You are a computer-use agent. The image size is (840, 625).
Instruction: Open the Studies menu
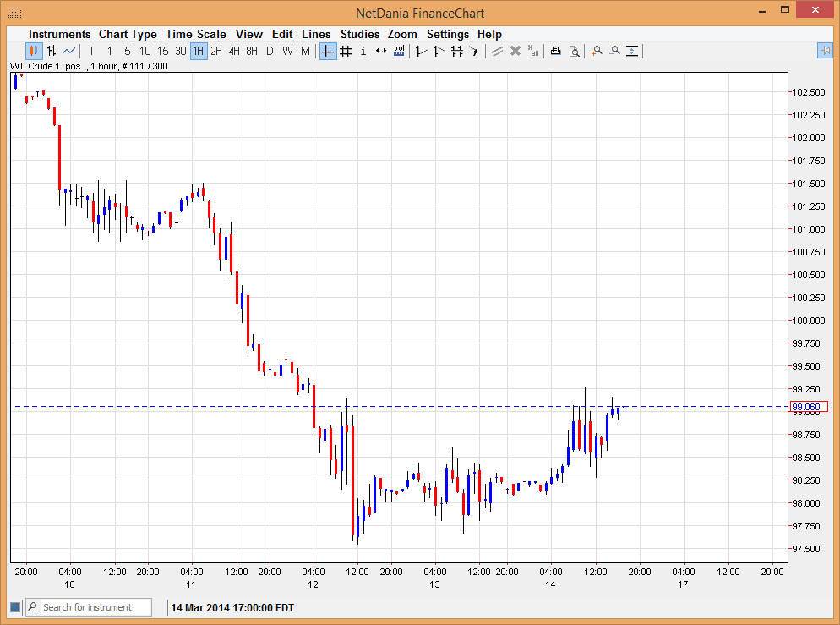(360, 34)
